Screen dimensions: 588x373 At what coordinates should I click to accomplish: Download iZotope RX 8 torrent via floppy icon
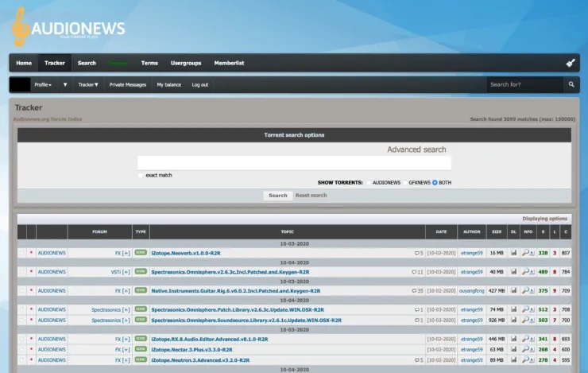513,339
